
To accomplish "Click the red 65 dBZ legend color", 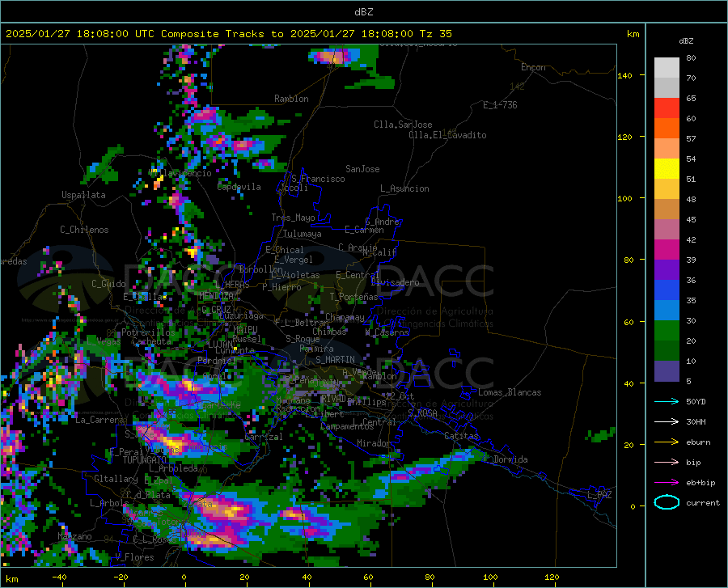I will pos(667,108).
